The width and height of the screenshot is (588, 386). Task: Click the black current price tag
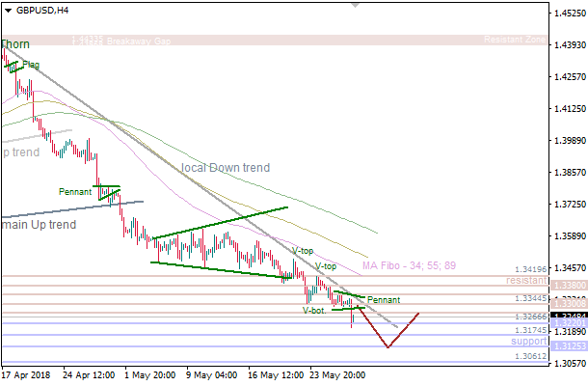coord(566,316)
